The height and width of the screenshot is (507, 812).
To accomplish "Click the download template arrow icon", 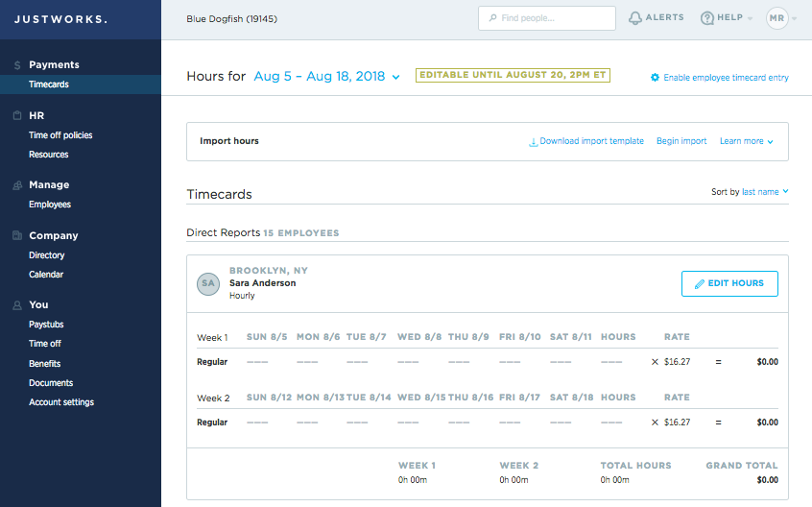I will [533, 142].
